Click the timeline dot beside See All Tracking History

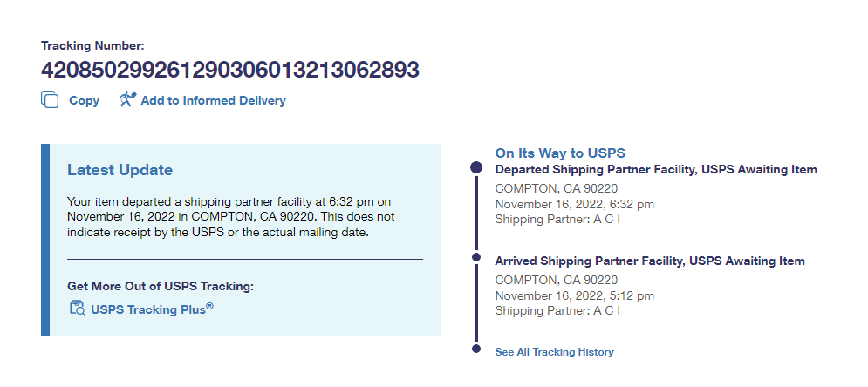(x=475, y=350)
